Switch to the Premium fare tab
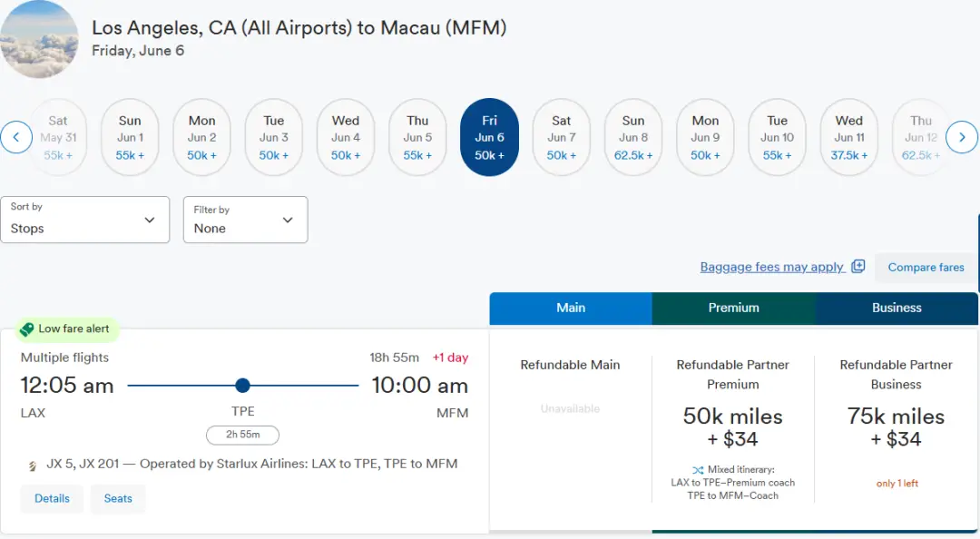The height and width of the screenshot is (539, 980). (x=733, y=308)
